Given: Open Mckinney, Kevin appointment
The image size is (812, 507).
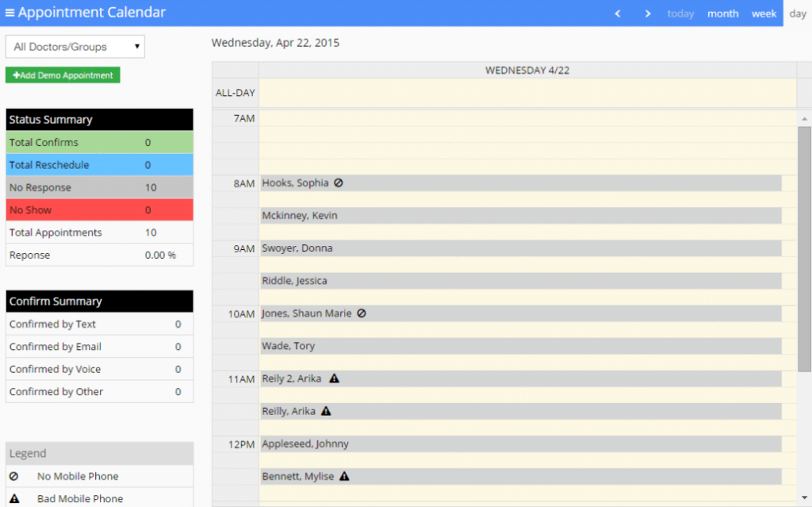Looking at the screenshot, I should 521,216.
